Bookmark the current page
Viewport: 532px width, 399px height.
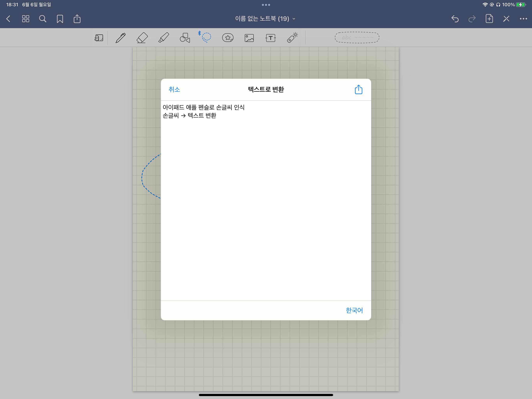tap(60, 19)
